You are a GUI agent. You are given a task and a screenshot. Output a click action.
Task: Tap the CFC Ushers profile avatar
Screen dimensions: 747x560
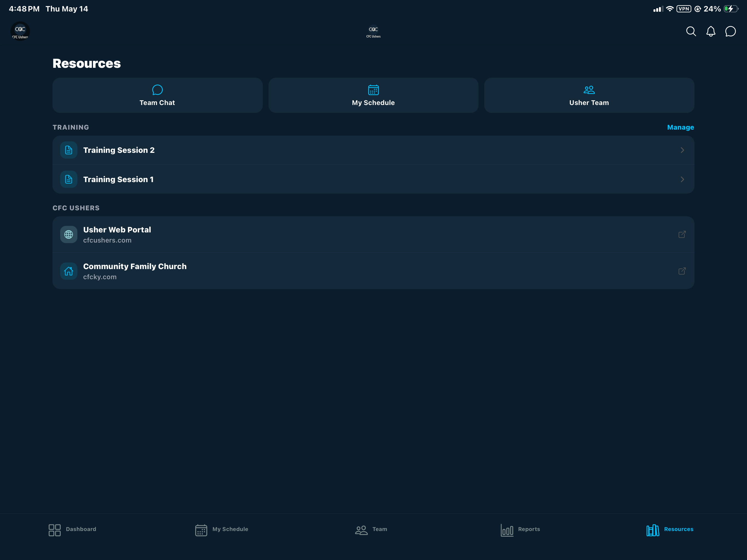click(20, 31)
